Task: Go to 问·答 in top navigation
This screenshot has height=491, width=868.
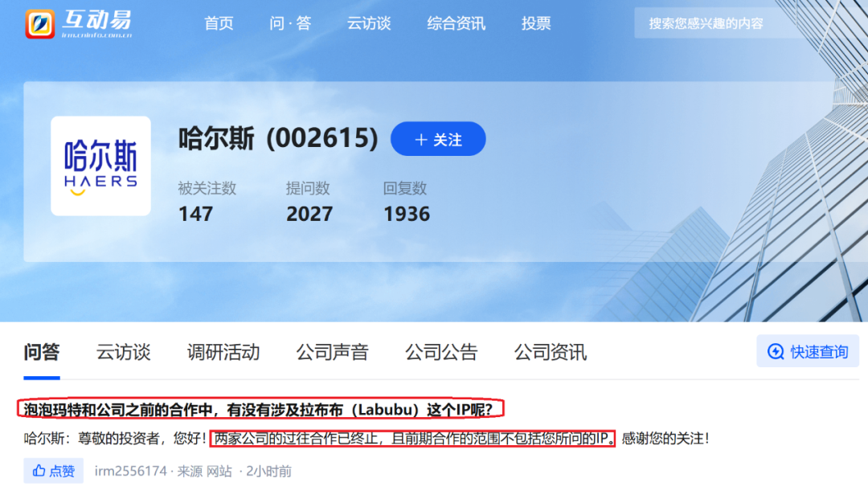Action: coord(290,23)
